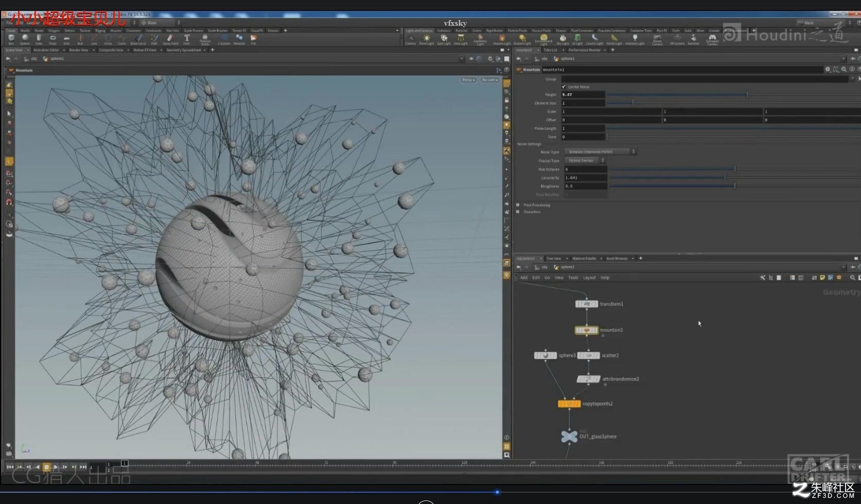
Task: Click the network editor find (magnifier) icon
Action: coord(852,278)
